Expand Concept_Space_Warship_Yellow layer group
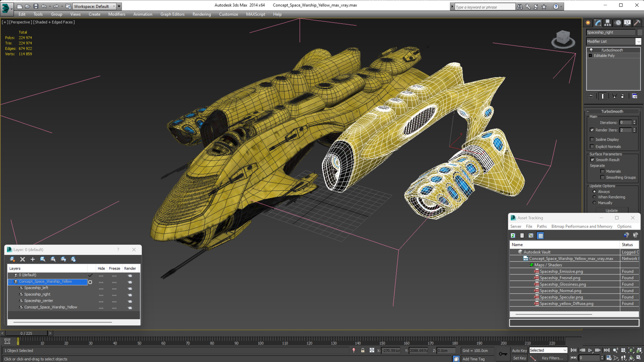Image resolution: width=644 pixels, height=362 pixels. [x=10, y=281]
